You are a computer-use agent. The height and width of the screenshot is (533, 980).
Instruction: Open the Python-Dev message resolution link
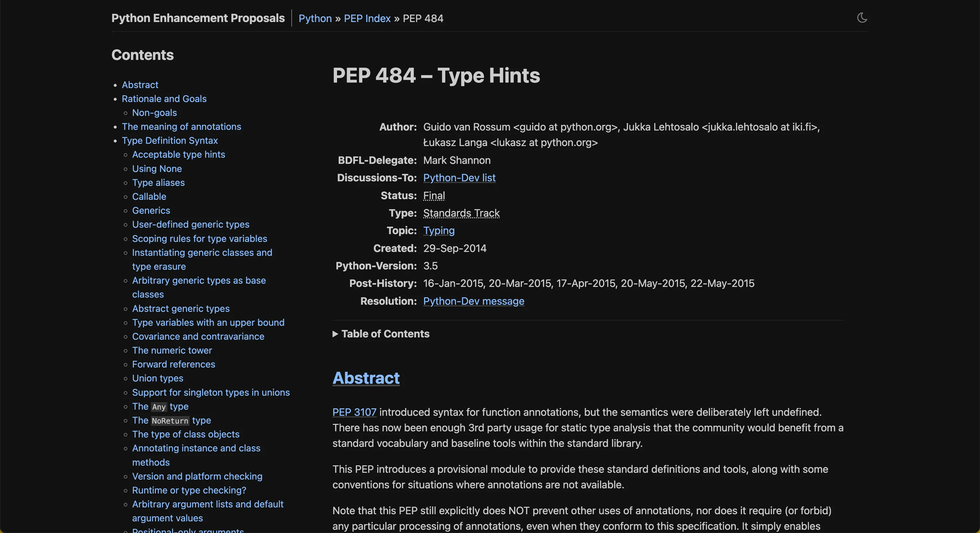[x=473, y=301]
